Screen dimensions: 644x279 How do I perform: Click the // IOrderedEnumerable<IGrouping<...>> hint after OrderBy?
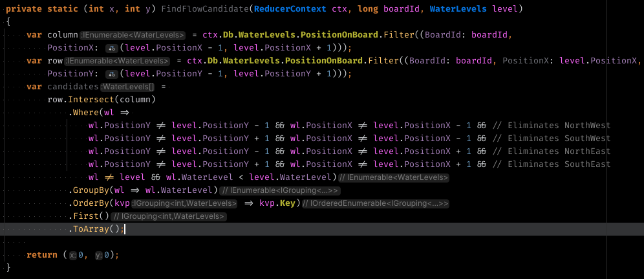376,203
